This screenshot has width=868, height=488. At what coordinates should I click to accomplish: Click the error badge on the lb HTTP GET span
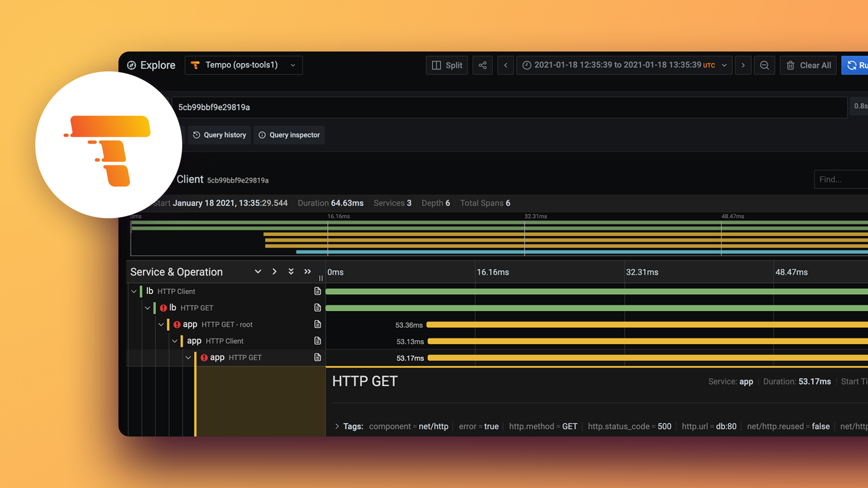163,308
